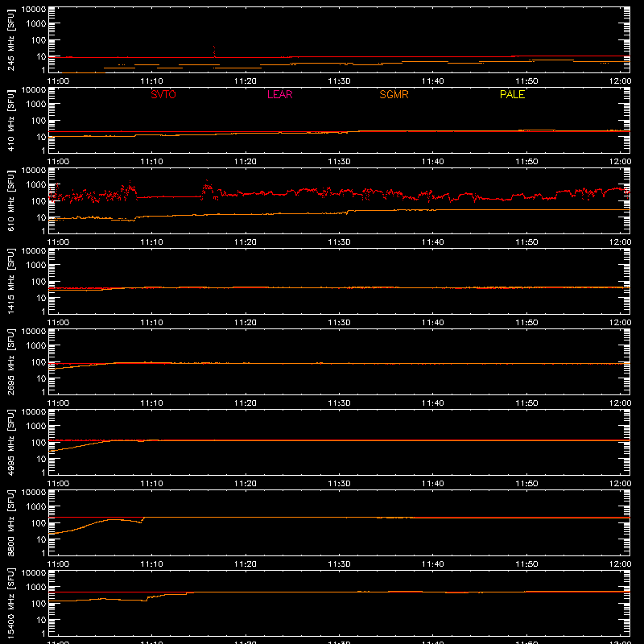This screenshot has height=644, width=644.
Task: Click the 11:40 time label of 610 MHz plot
Action: coord(433,242)
